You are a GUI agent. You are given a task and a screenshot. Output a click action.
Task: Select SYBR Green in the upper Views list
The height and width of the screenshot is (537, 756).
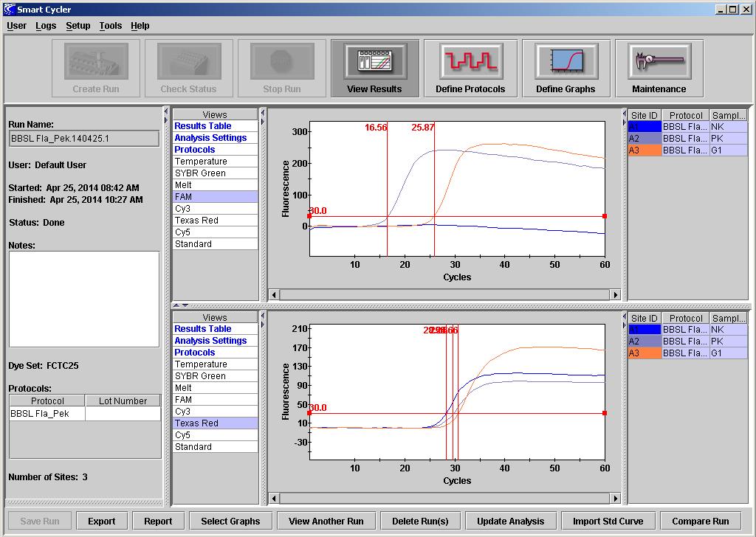point(215,173)
